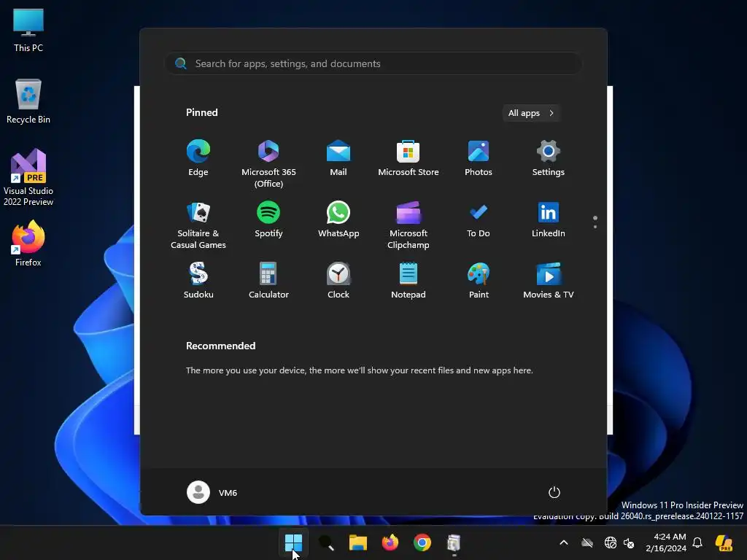
Task: Launch Movies & TV
Action: pos(549,281)
